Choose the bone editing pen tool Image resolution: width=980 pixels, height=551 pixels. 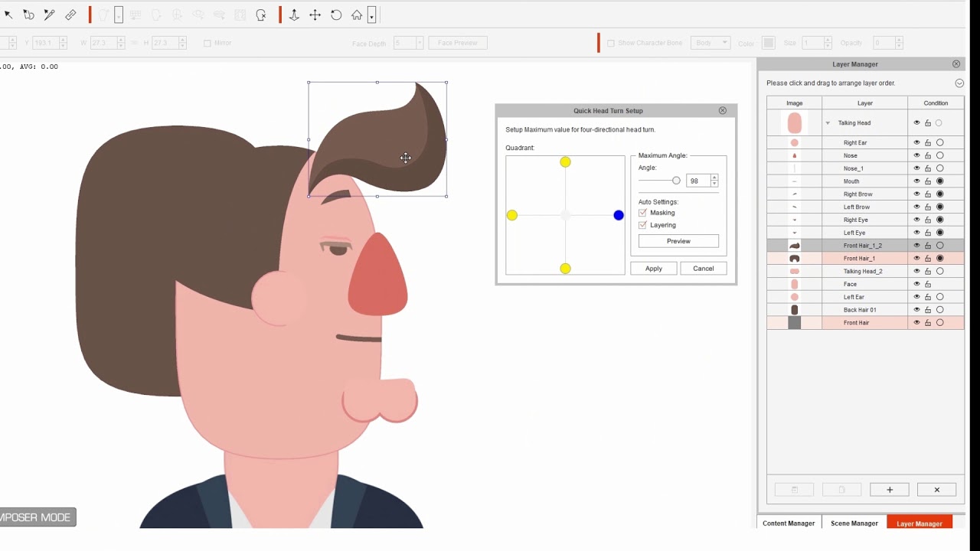click(x=49, y=15)
